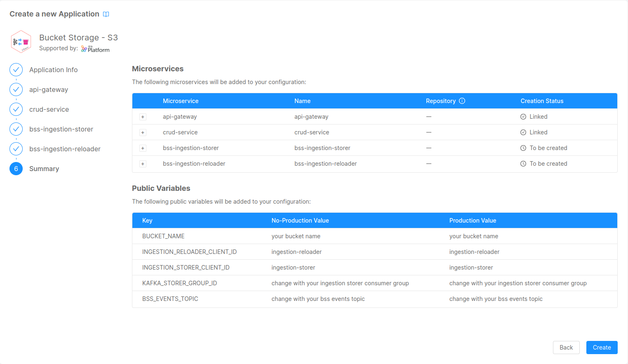Click the completed checkmark on crud-service step
The image size is (628, 364).
(16, 109)
